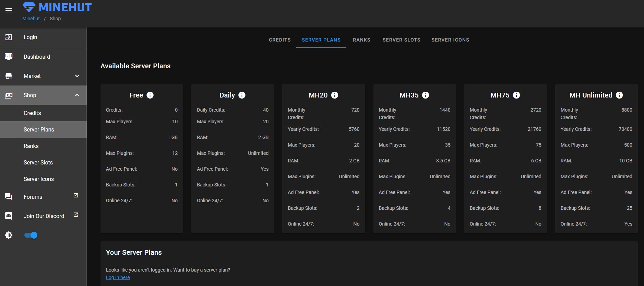Collapse the Shop sidebar section

[x=77, y=95]
